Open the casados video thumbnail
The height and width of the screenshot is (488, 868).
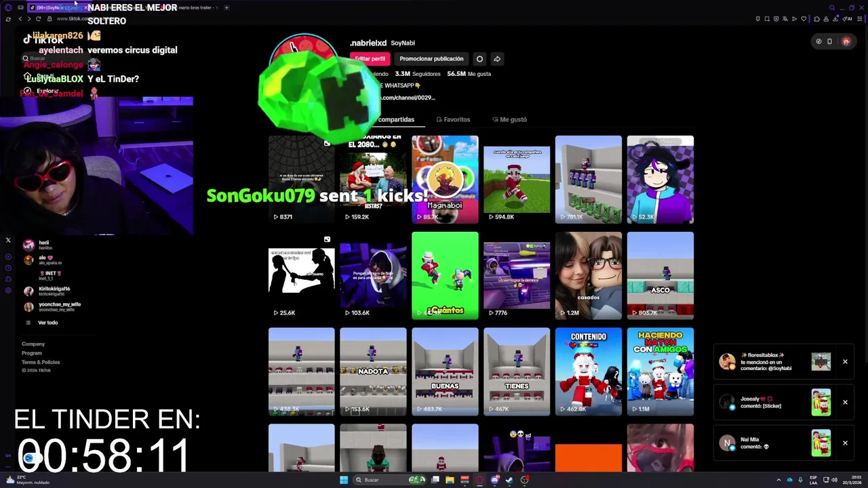589,276
